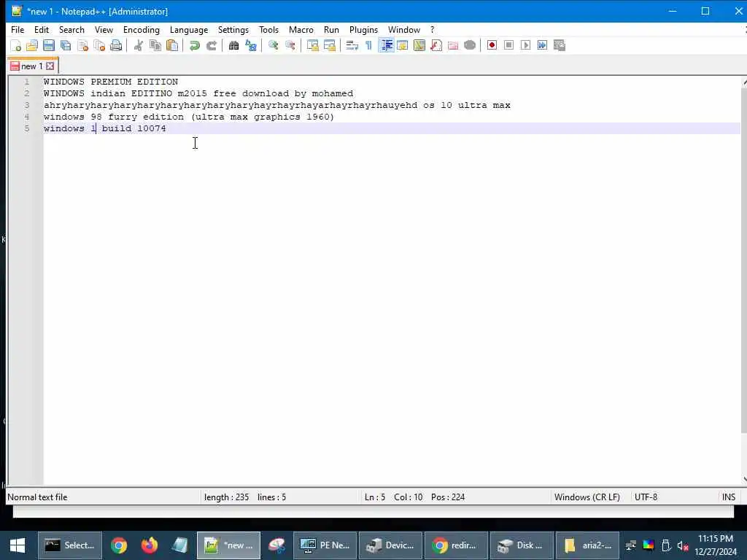Open the Run menu
The height and width of the screenshot is (560, 747).
coord(331,29)
